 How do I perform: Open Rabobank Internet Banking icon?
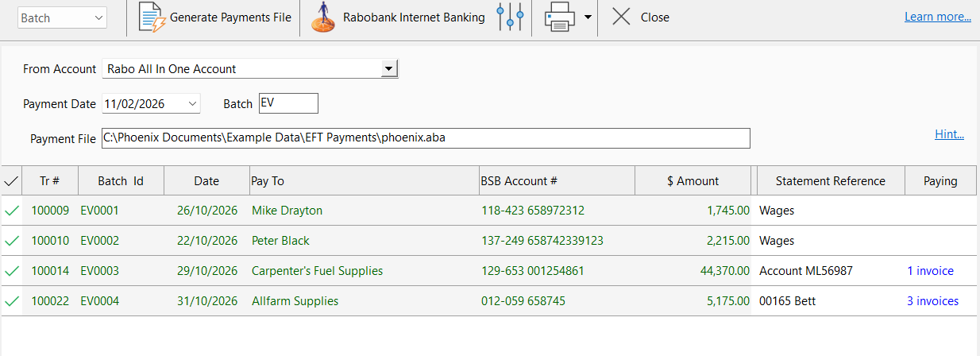coord(322,17)
